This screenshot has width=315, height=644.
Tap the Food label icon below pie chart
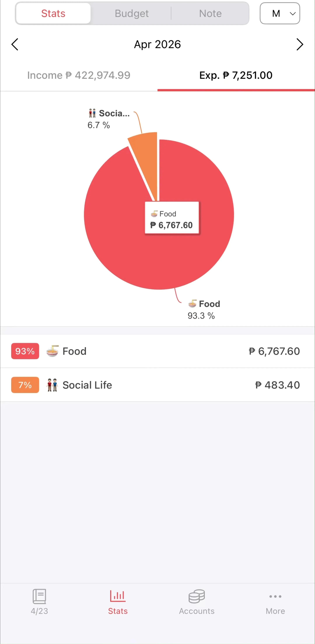pos(192,304)
